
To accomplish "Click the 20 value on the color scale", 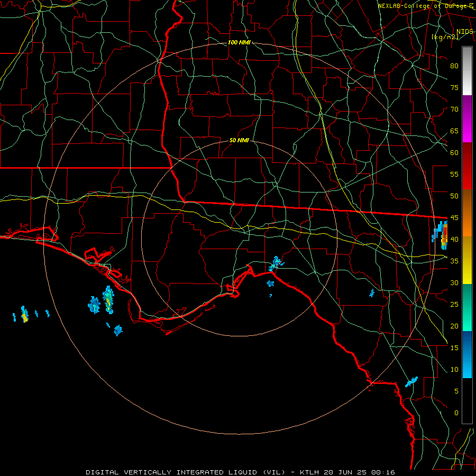I will coord(454,326).
